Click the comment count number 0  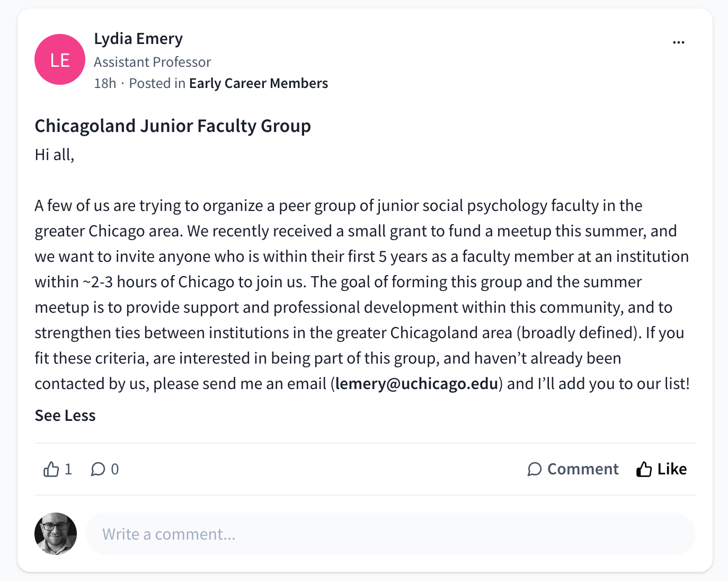tap(115, 469)
